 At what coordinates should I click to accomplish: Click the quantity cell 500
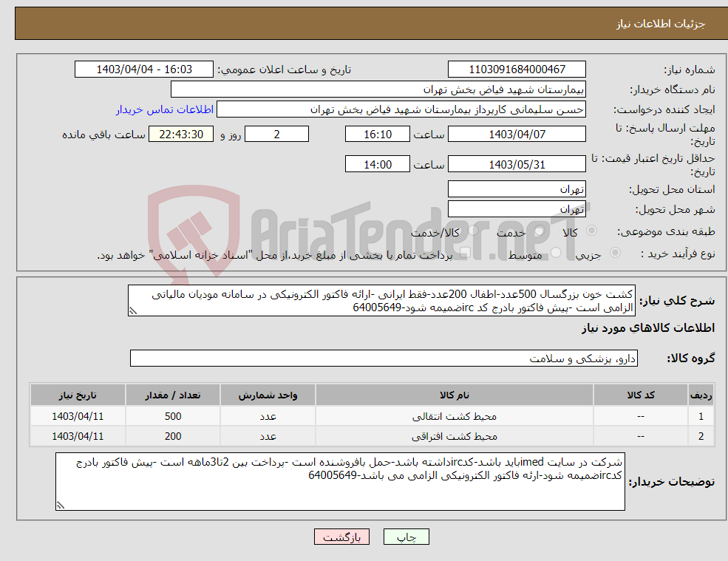(173, 417)
